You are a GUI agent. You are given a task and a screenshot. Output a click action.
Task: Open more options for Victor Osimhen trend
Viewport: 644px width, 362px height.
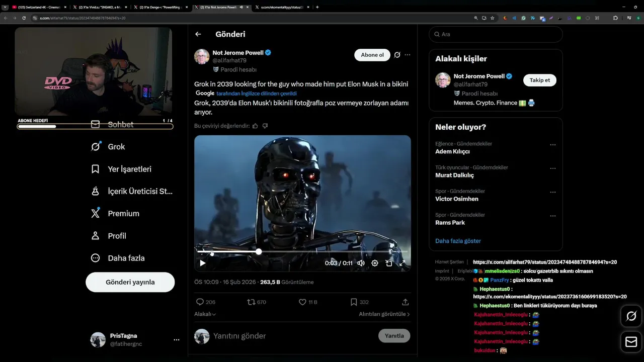point(553,192)
